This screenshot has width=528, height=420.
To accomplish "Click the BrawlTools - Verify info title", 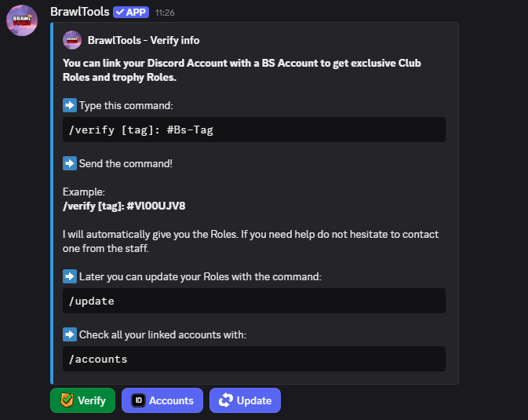I will pyautogui.click(x=144, y=41).
